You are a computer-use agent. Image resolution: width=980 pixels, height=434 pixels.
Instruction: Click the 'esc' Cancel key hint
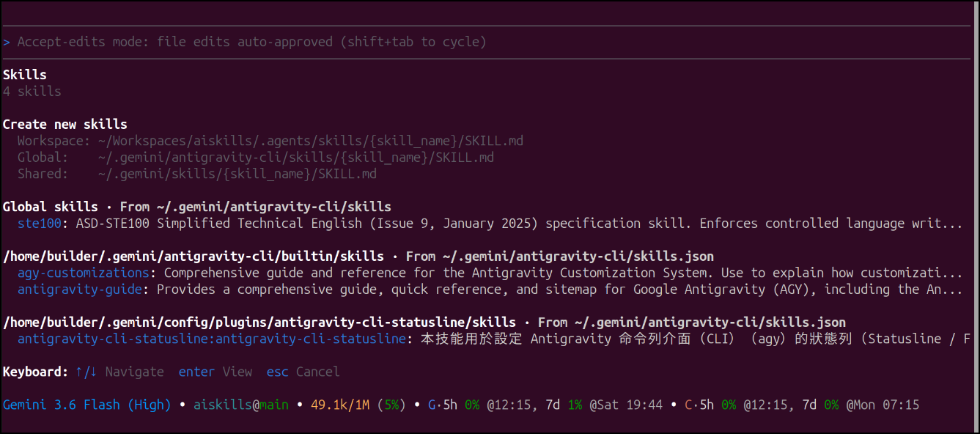pyautogui.click(x=303, y=372)
